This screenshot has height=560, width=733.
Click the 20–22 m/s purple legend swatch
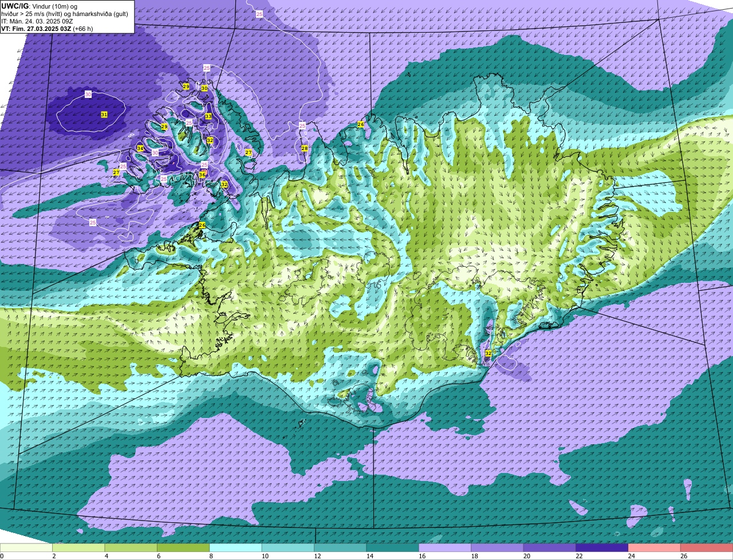pyautogui.click(x=550, y=547)
